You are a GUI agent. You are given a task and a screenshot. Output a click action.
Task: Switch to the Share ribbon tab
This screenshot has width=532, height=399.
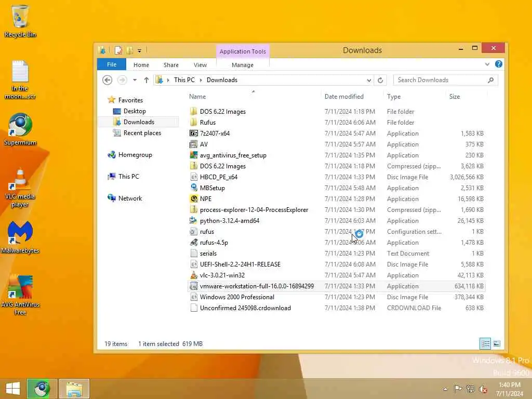coord(171,65)
